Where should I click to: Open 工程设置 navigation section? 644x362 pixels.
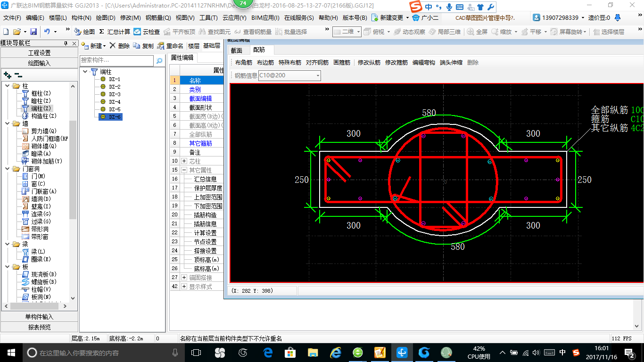39,53
